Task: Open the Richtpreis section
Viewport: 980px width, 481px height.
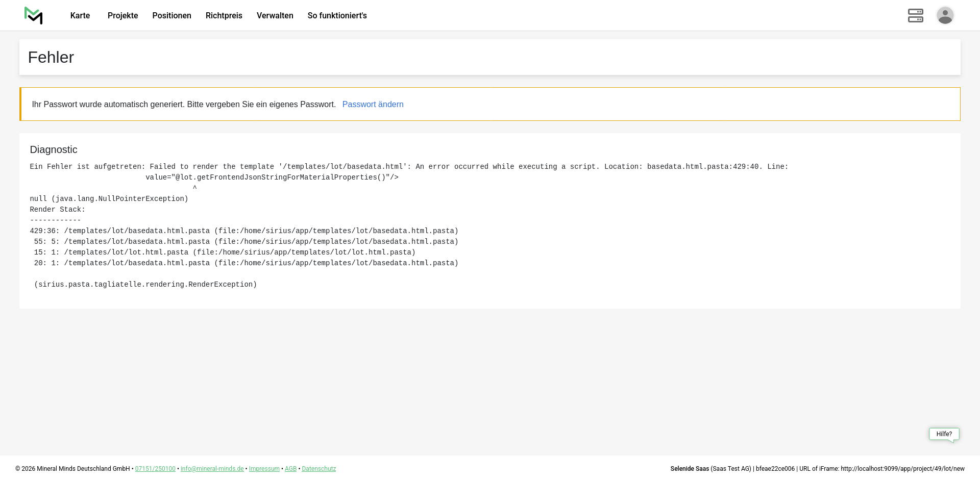Action: point(224,16)
